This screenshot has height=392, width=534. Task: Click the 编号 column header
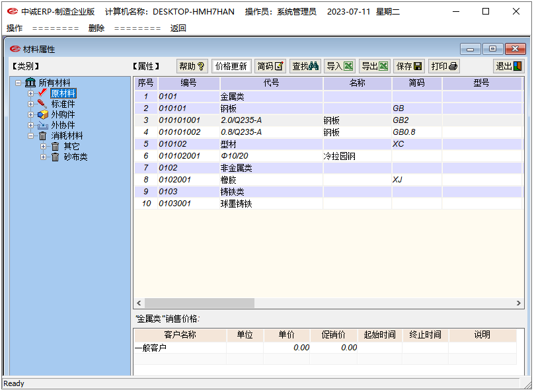[188, 83]
